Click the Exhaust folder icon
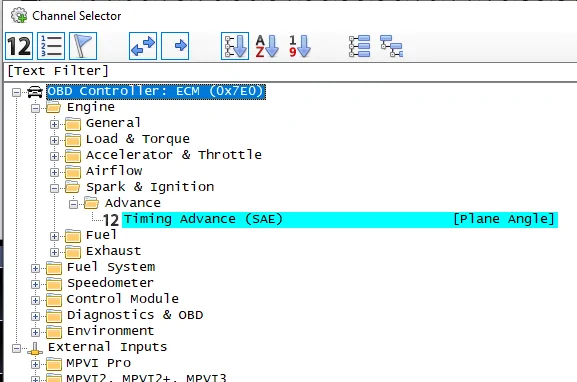This screenshot has width=577, height=382. click(73, 252)
